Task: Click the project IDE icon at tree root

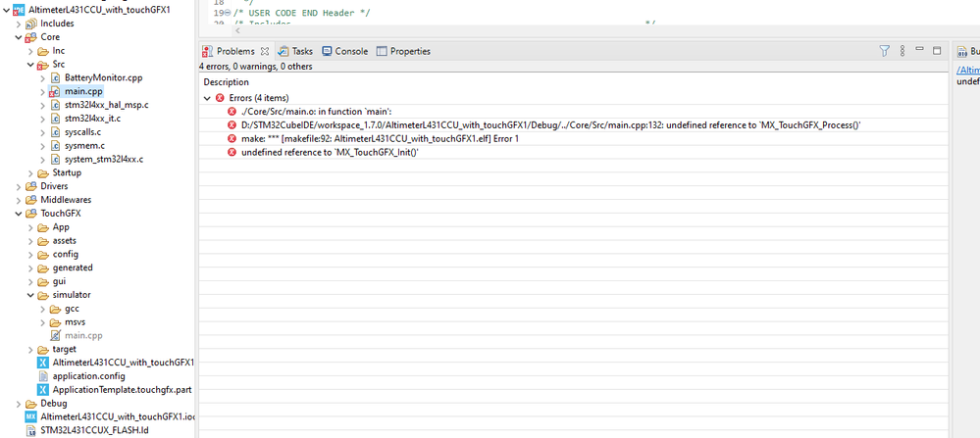Action: pos(19,11)
